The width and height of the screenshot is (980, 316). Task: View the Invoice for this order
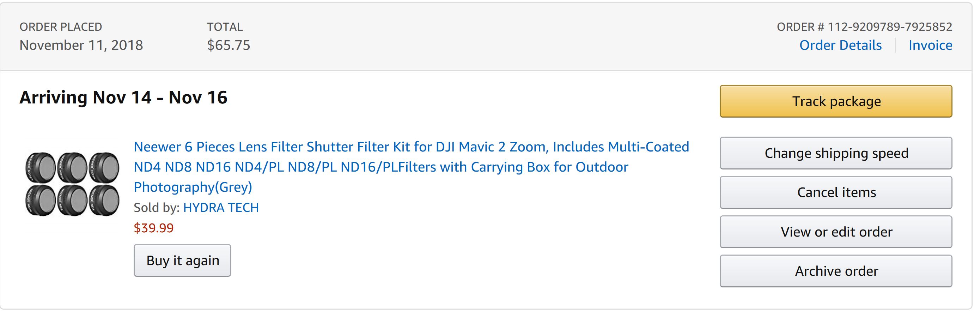[930, 45]
